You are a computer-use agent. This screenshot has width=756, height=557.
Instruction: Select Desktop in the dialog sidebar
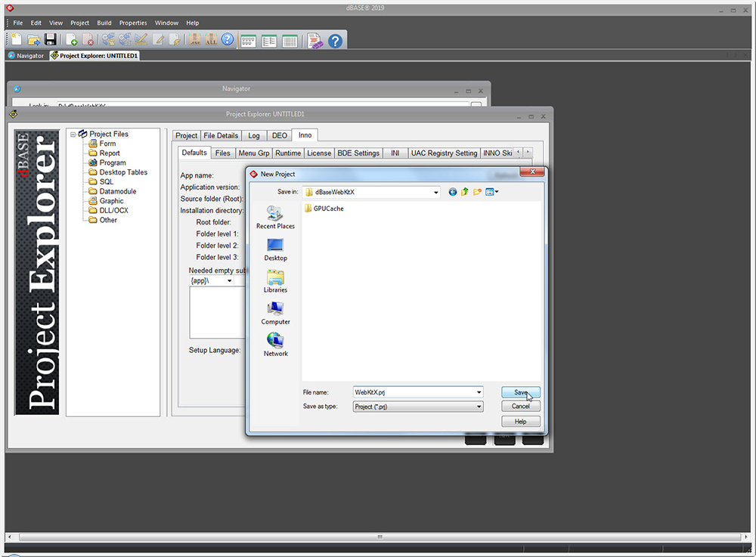click(275, 249)
